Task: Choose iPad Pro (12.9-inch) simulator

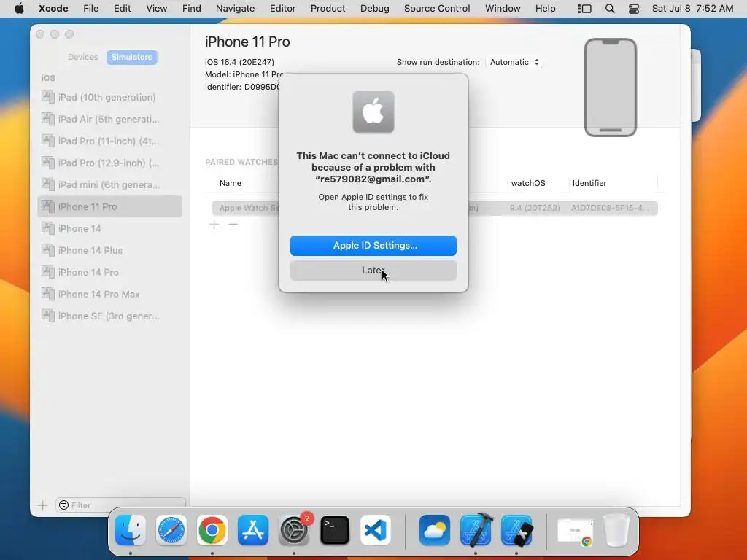Action: click(x=109, y=163)
